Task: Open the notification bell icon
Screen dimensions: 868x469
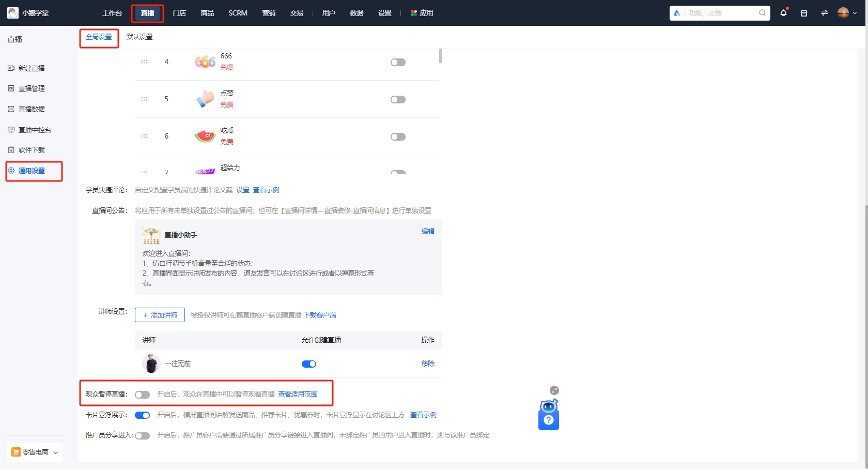Action: pos(783,13)
